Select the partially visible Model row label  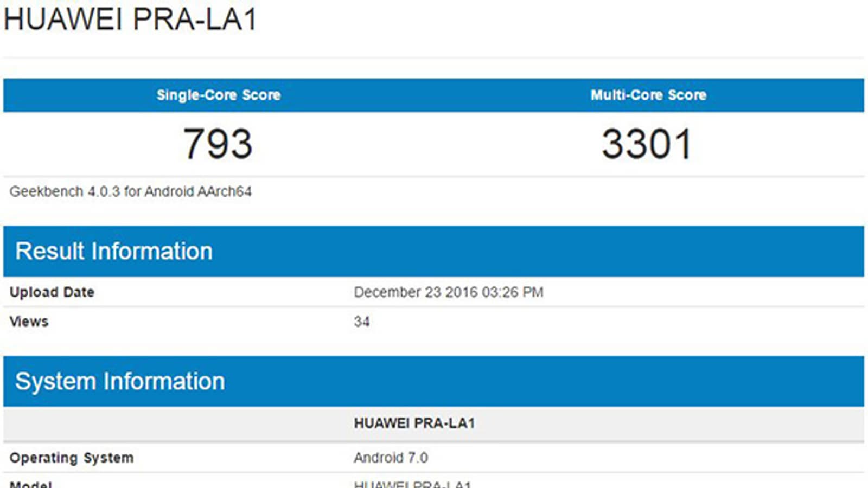[31, 484]
